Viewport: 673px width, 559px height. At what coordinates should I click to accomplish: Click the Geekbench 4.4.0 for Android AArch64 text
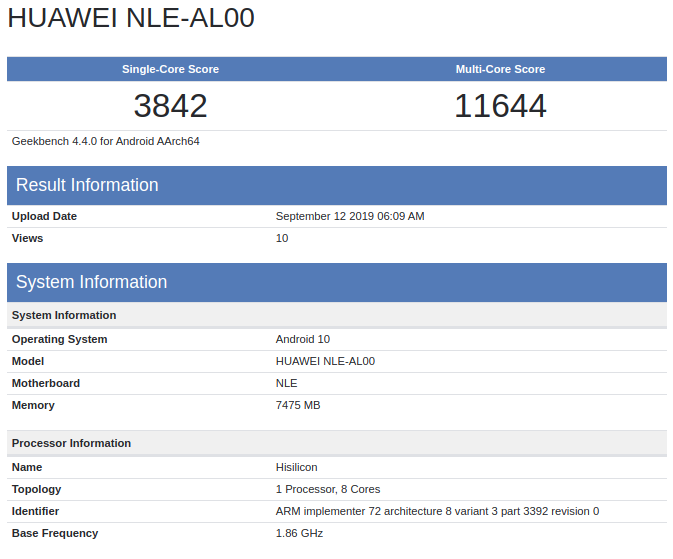pos(106,141)
